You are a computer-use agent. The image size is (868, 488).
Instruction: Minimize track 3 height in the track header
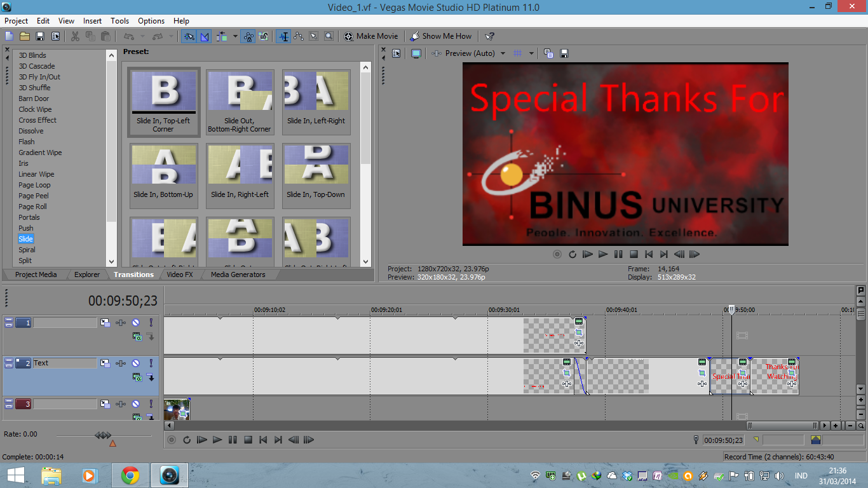(9, 404)
